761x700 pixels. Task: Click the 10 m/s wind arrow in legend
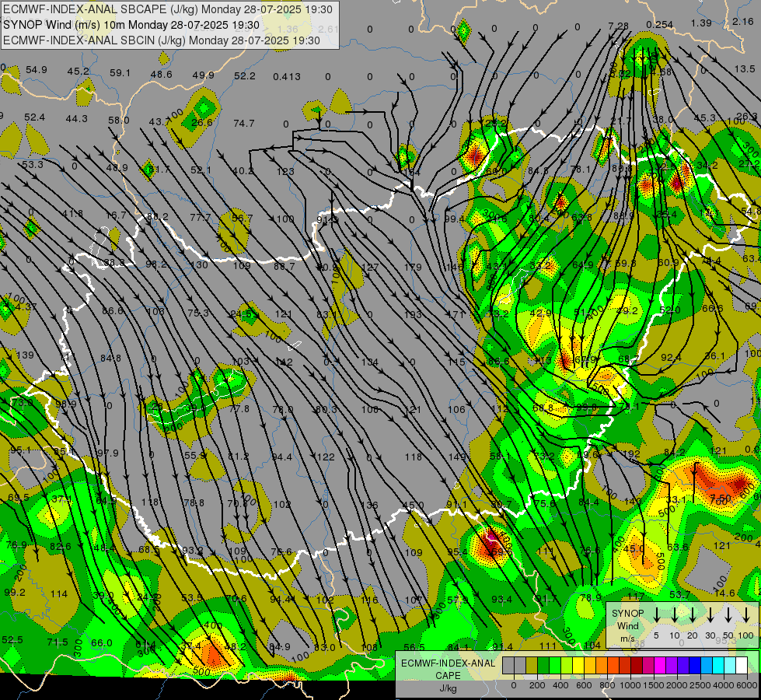tap(675, 614)
